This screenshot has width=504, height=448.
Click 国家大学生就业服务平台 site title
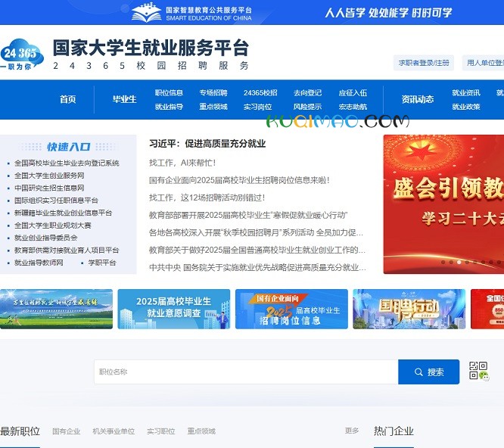[x=151, y=48]
